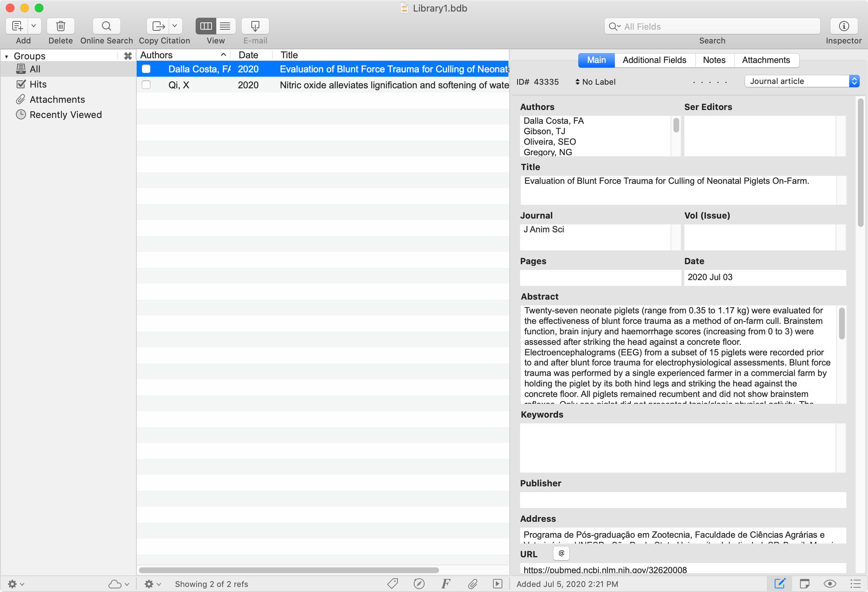Switch to the Main tab
The image size is (868, 592).
tap(596, 60)
